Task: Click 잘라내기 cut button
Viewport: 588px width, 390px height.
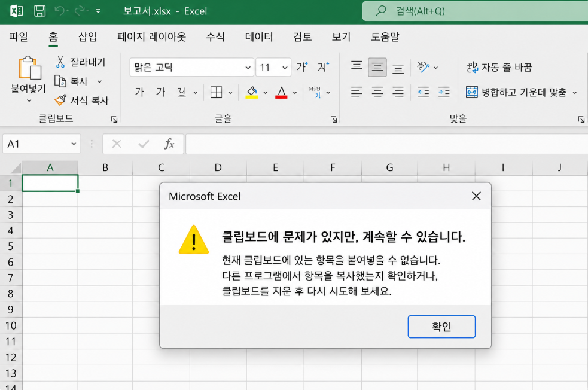Action: coord(81,62)
